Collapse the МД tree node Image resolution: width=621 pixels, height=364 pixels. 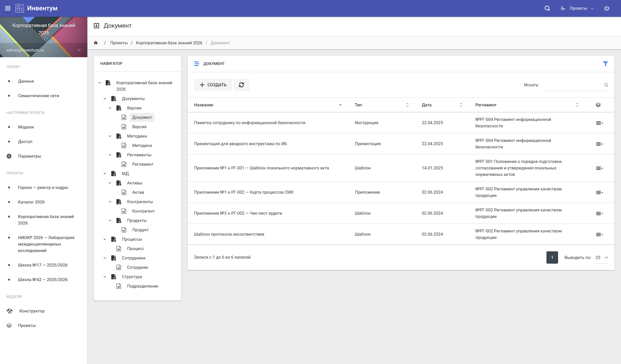pos(105,174)
